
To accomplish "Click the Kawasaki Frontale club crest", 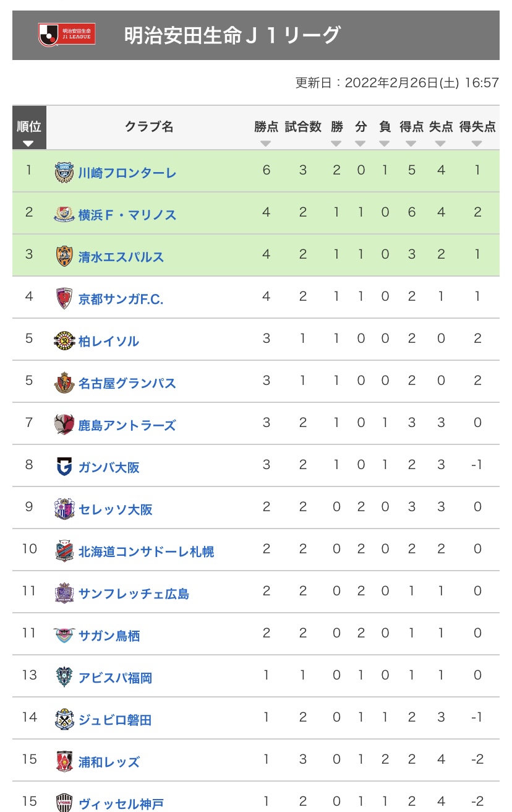I will click(64, 171).
